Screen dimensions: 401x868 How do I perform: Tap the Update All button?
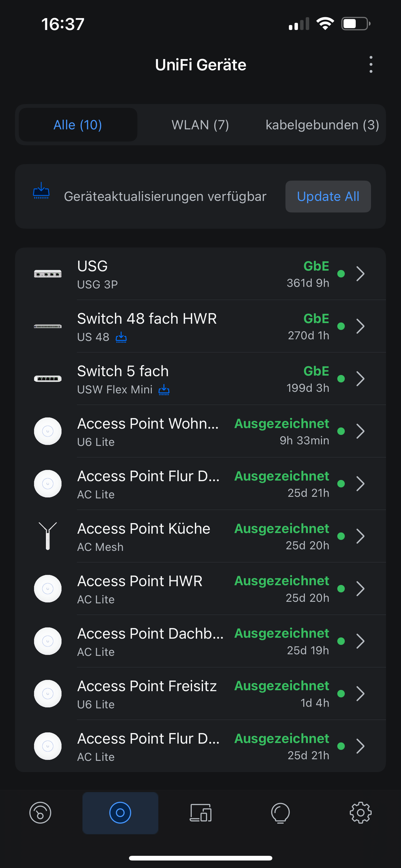pyautogui.click(x=328, y=197)
